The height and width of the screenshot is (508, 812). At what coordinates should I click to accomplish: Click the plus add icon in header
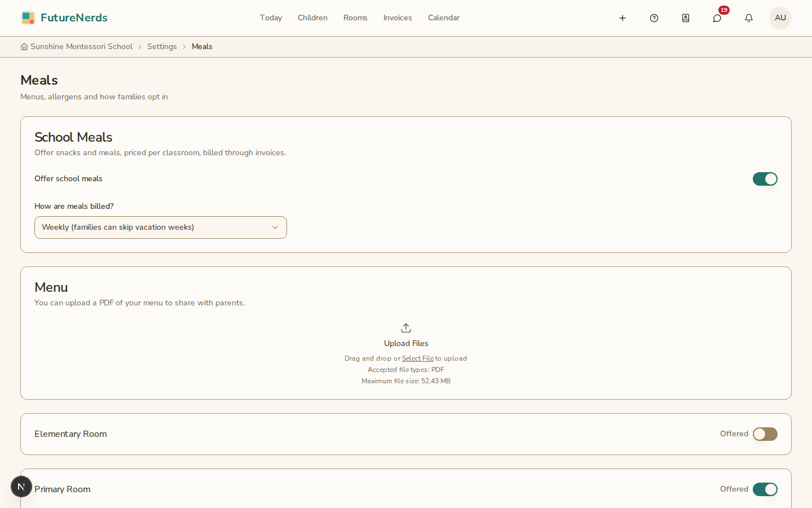pos(623,18)
